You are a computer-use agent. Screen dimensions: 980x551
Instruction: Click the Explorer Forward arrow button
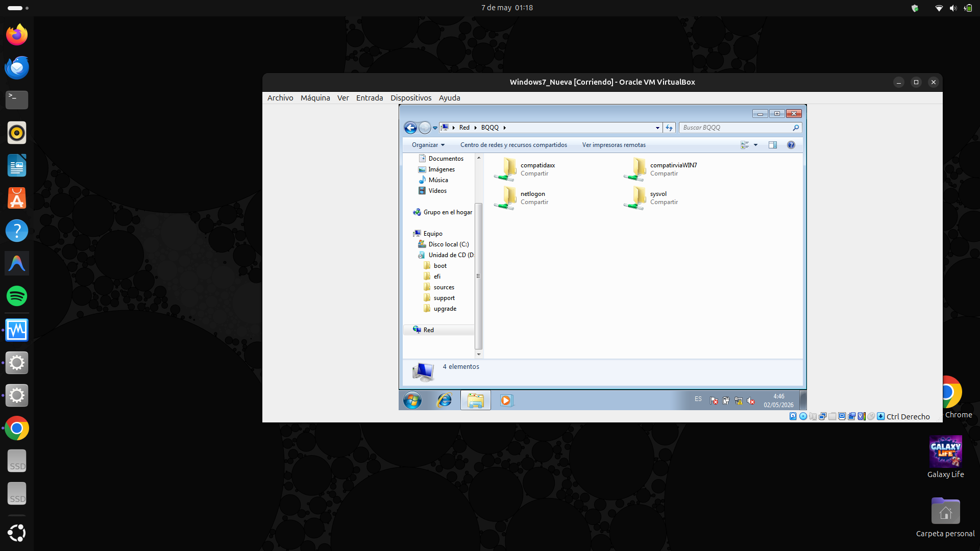(425, 128)
